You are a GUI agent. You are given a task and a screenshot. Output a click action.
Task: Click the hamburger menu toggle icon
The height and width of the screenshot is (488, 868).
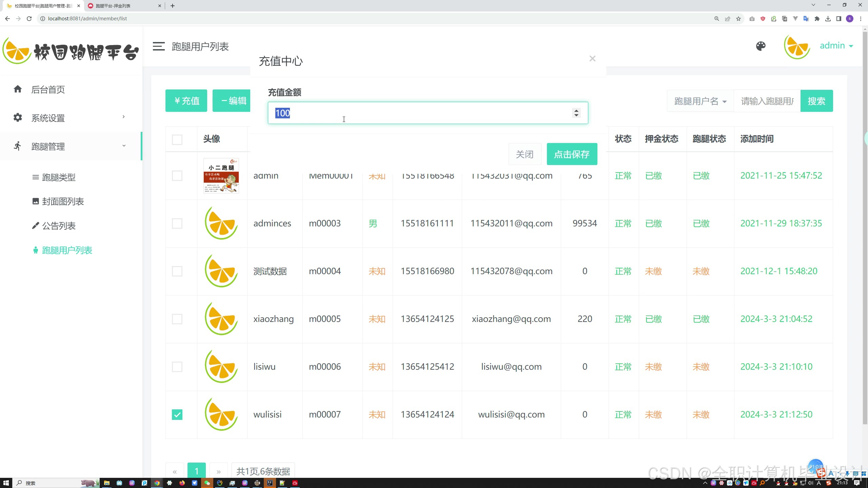point(158,46)
